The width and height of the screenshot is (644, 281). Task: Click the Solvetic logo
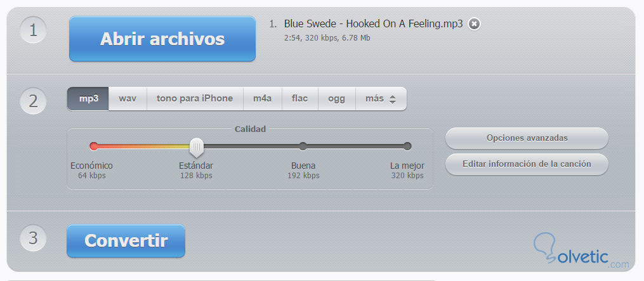[581, 251]
